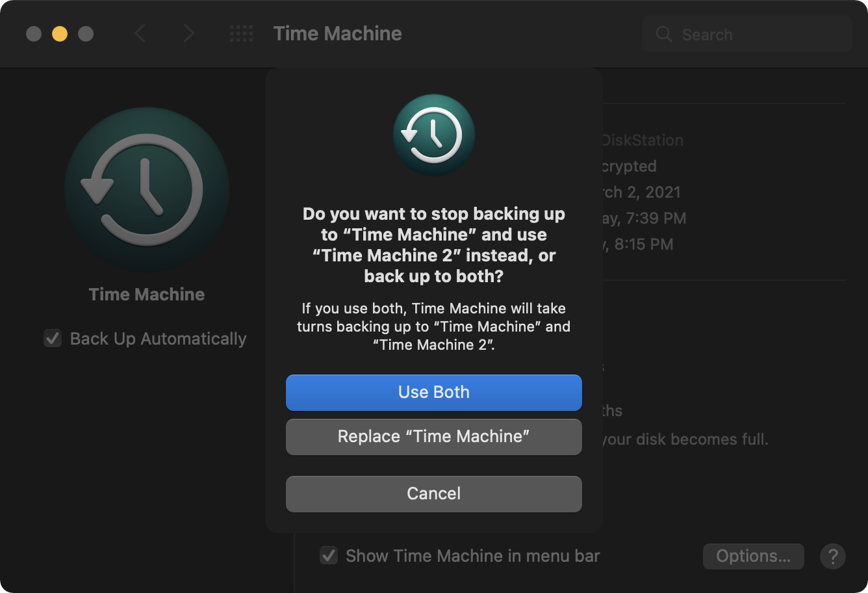This screenshot has width=868, height=593.
Task: Select the "disk becomes full." text
Action: [702, 440]
